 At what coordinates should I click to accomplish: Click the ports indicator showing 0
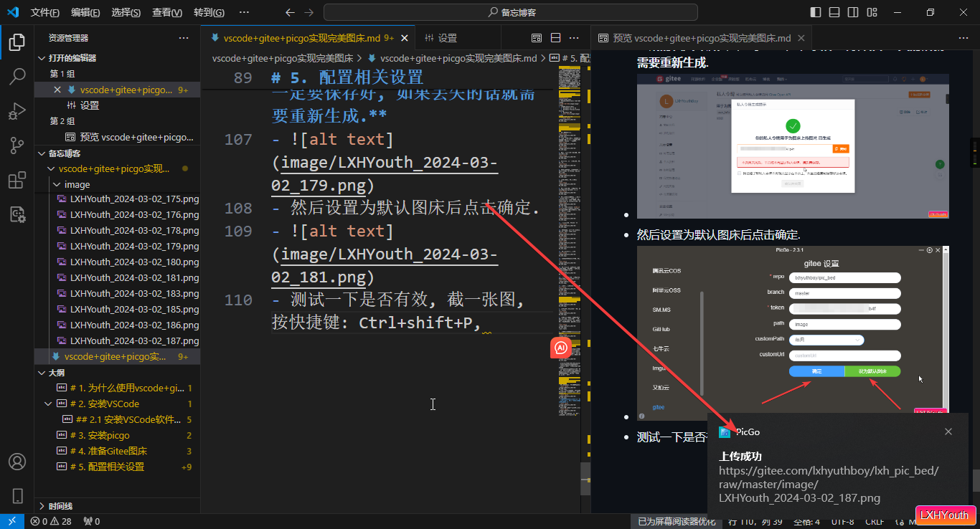click(x=92, y=521)
